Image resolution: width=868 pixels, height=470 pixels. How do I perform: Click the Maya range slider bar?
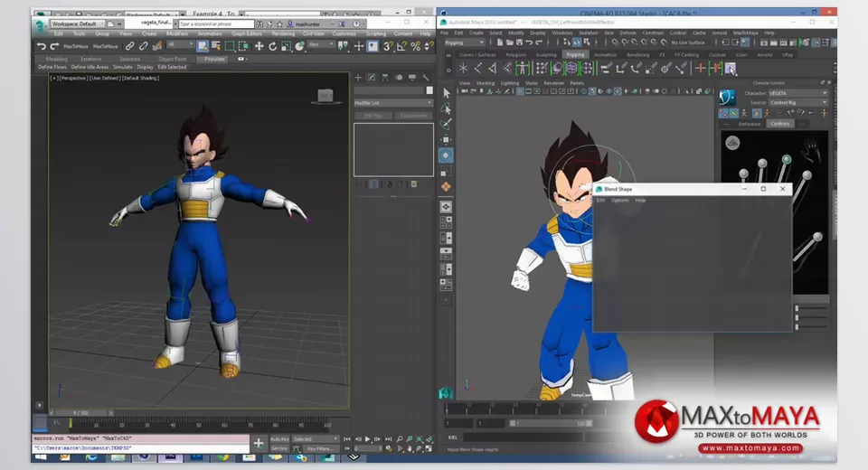551,423
